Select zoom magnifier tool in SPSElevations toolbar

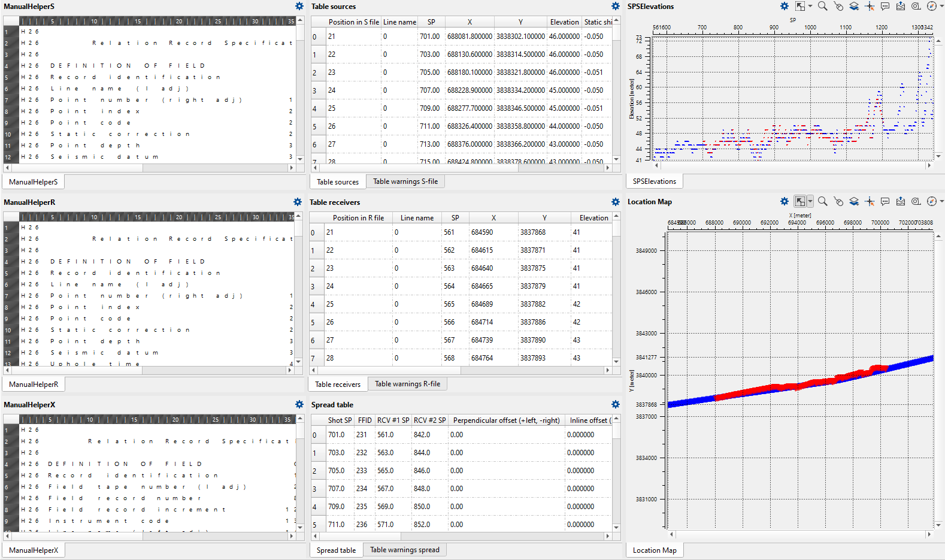tap(823, 6)
